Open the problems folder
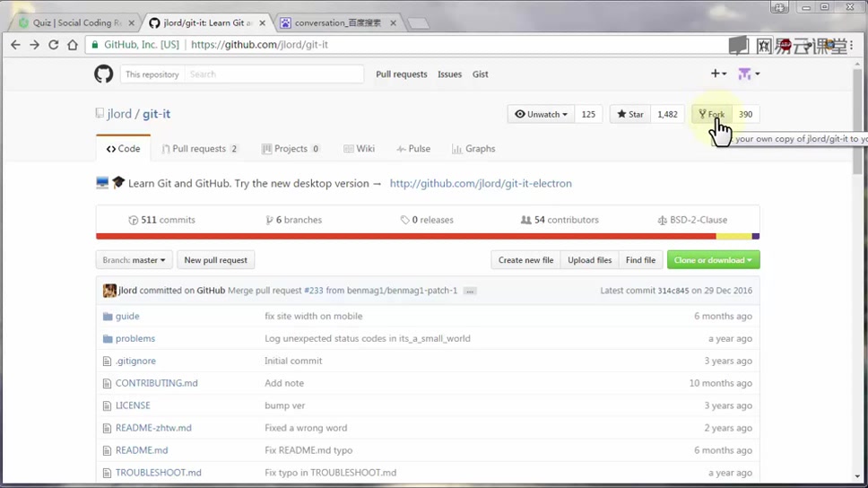 135,338
